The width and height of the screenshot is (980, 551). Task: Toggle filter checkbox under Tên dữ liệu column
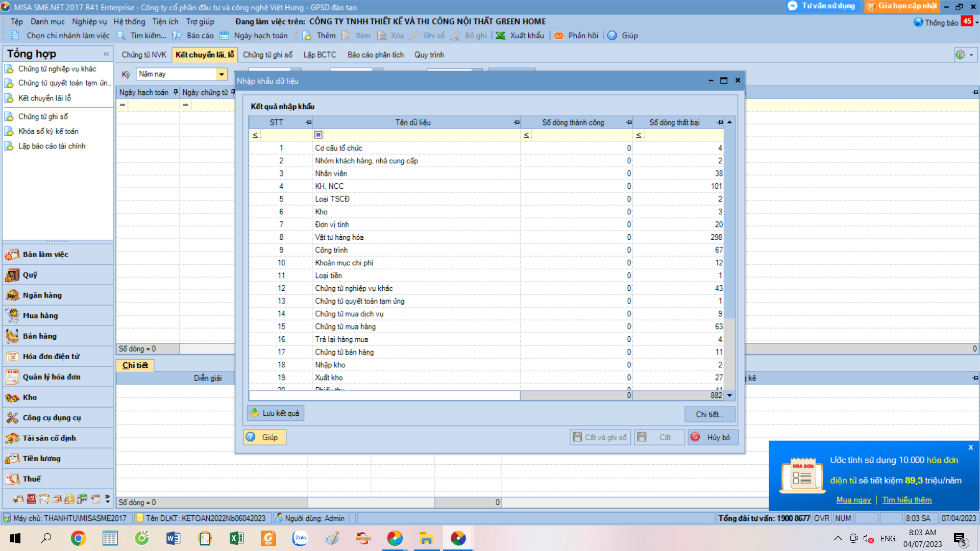point(318,135)
